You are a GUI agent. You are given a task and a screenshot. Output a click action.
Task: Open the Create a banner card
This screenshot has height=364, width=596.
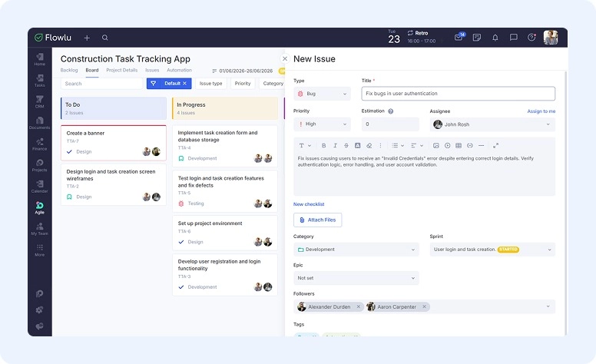(113, 143)
